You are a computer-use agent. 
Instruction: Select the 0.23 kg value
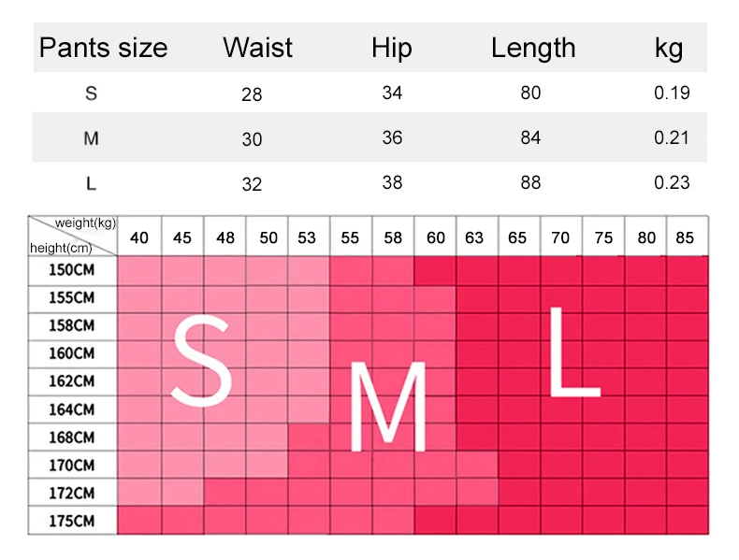pyautogui.click(x=671, y=182)
